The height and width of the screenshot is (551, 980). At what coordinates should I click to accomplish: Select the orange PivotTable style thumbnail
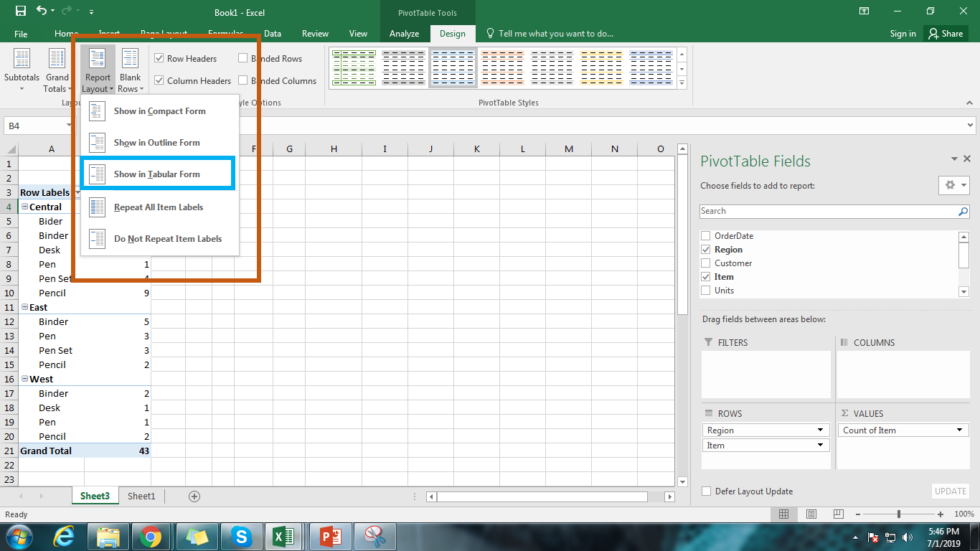click(503, 67)
